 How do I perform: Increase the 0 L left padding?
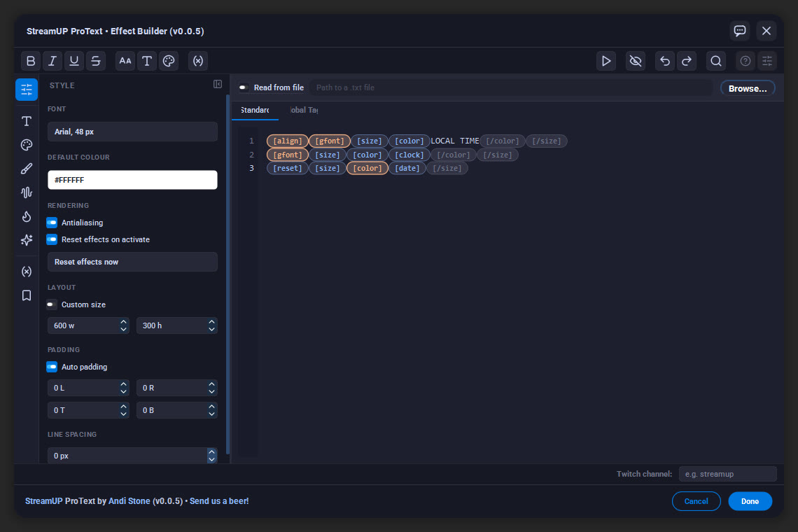pyautogui.click(x=123, y=384)
